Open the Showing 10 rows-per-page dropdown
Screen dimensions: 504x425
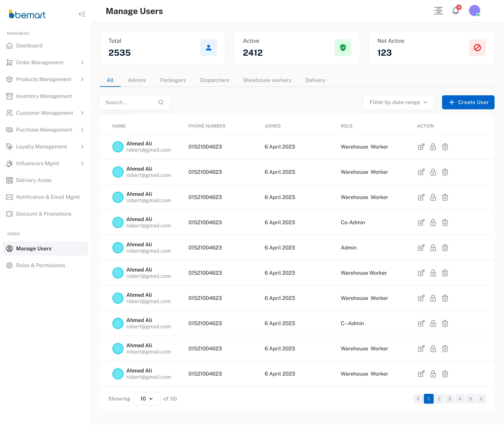[147, 399]
